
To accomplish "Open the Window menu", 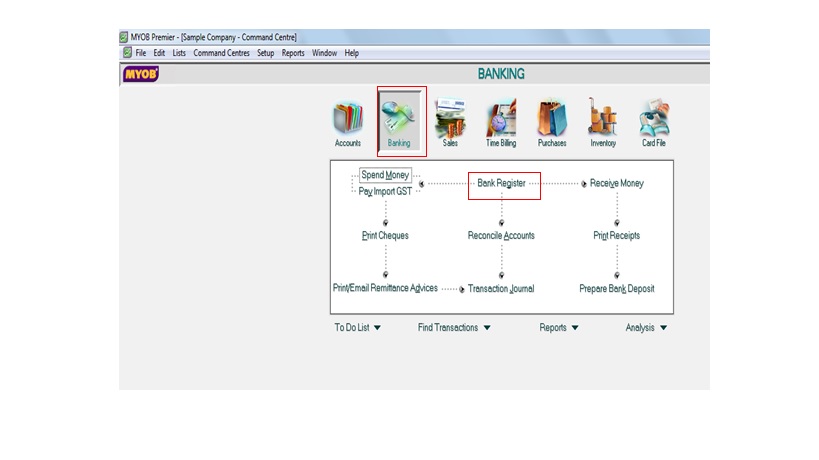I will point(324,53).
